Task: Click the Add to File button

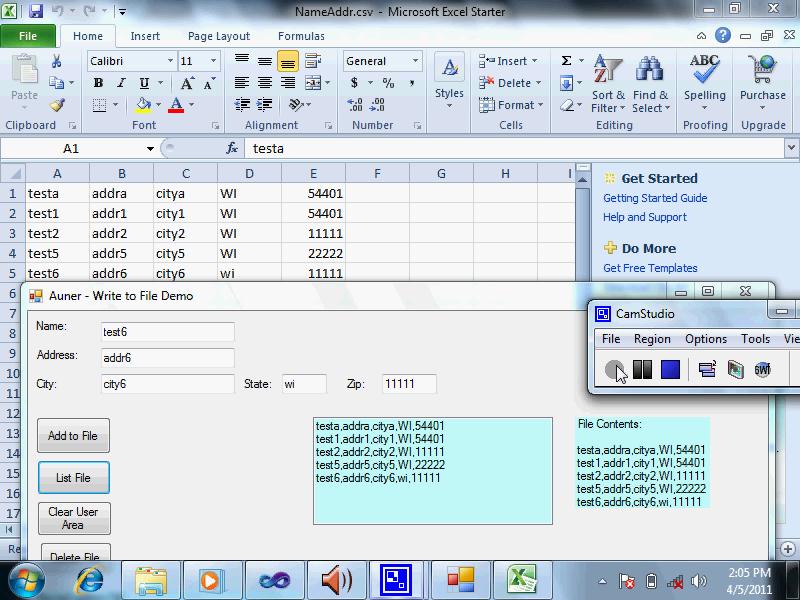Action: (73, 436)
